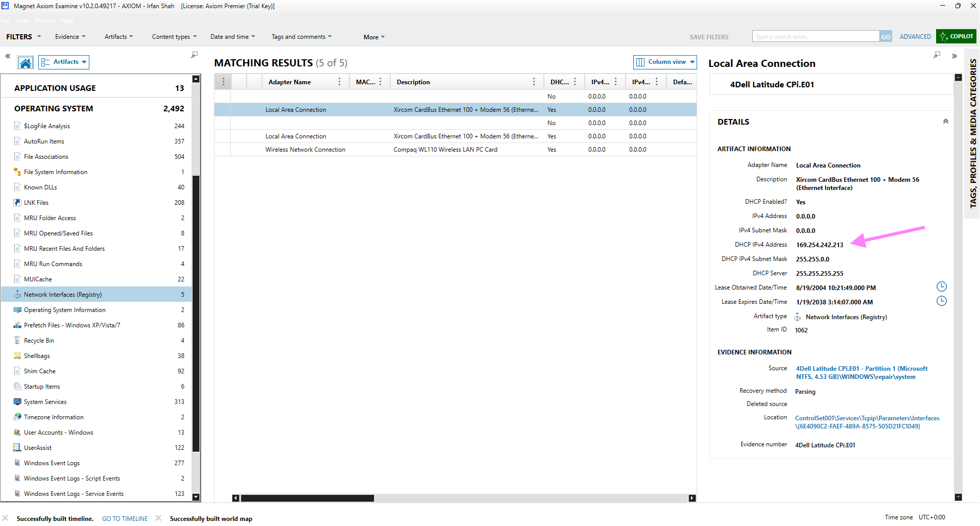Collapse the left navigation pane

[8, 56]
